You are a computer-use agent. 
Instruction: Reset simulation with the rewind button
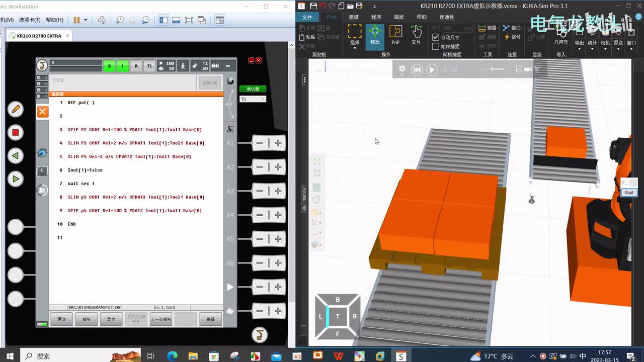417,70
